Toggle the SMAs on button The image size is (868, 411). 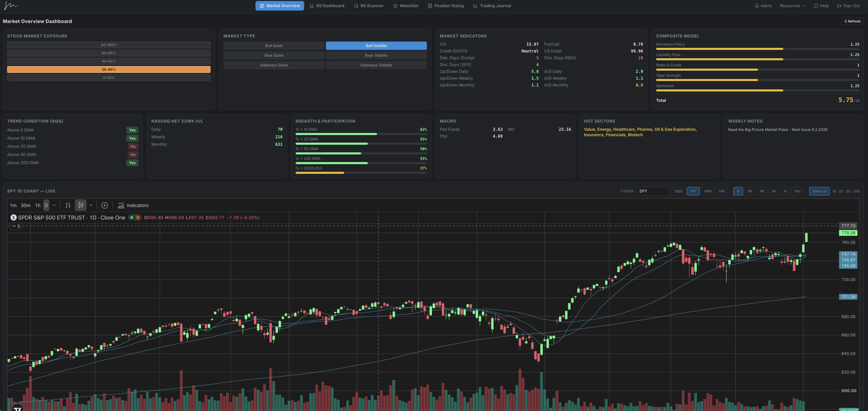click(x=819, y=192)
